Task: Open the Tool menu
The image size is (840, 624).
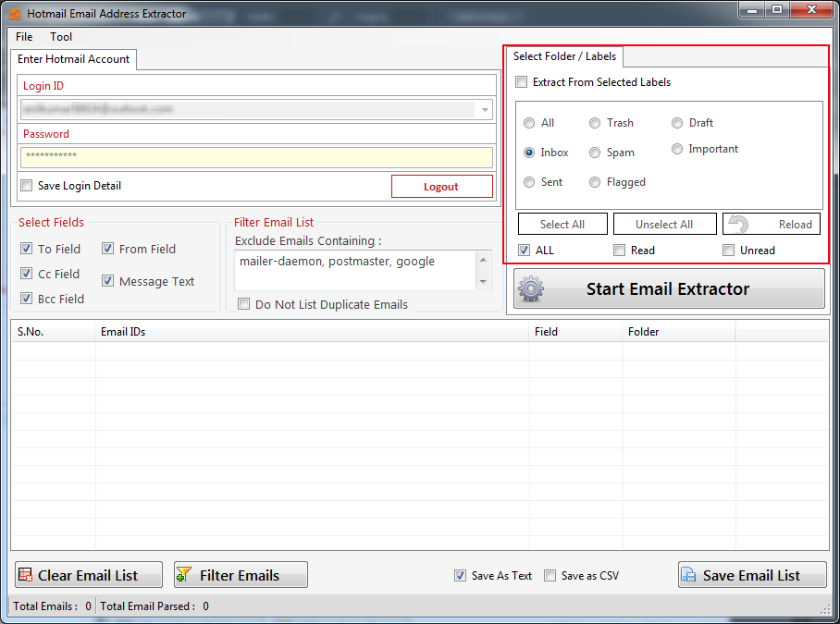Action: [61, 37]
